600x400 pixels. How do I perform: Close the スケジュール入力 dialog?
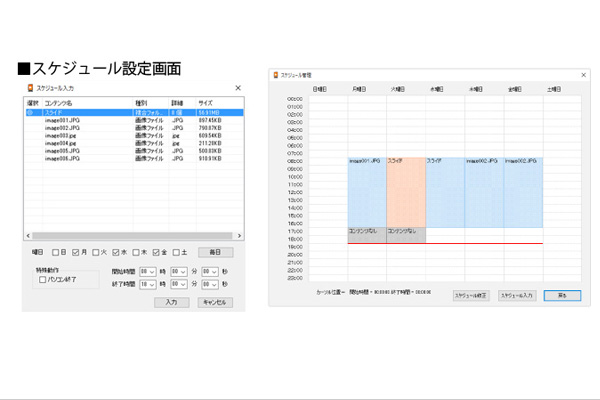pyautogui.click(x=238, y=89)
